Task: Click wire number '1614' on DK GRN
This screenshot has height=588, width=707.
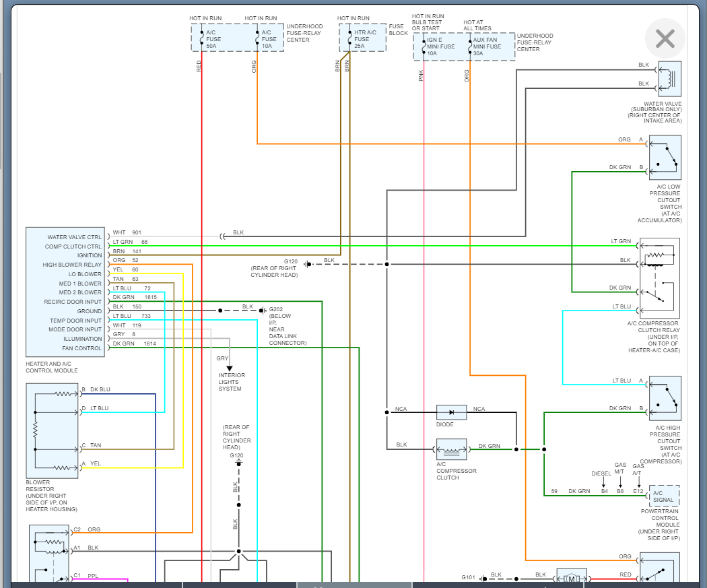Action: click(149, 344)
